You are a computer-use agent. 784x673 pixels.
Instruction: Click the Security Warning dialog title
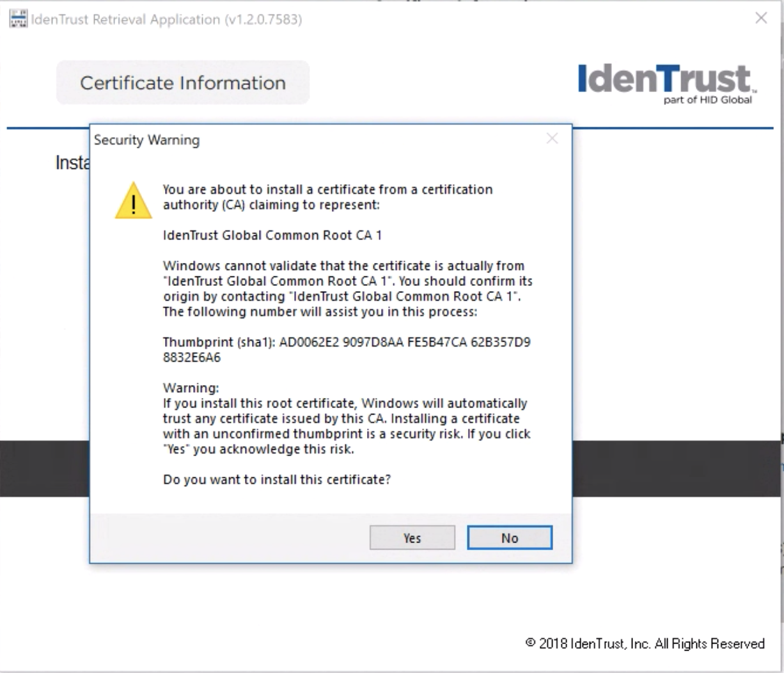pyautogui.click(x=146, y=140)
